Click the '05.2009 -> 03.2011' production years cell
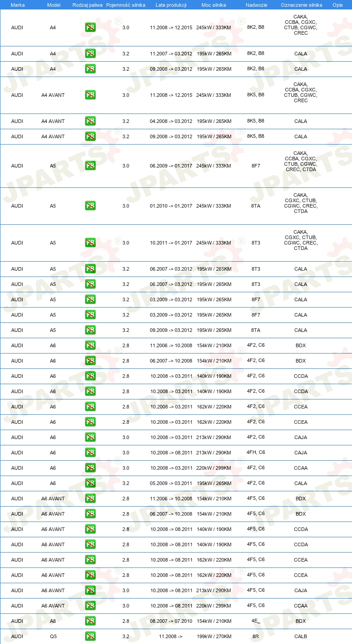This screenshot has width=352, height=644. tap(171, 483)
